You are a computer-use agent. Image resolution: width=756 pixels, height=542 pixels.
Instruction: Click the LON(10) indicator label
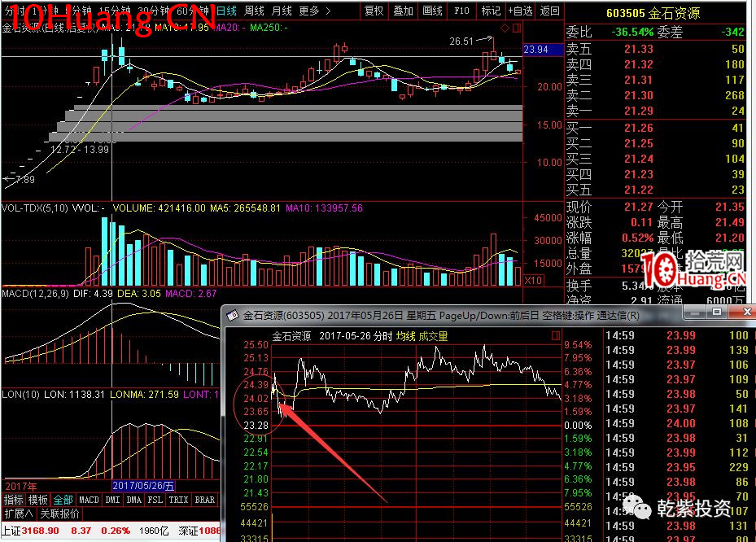tap(20, 395)
